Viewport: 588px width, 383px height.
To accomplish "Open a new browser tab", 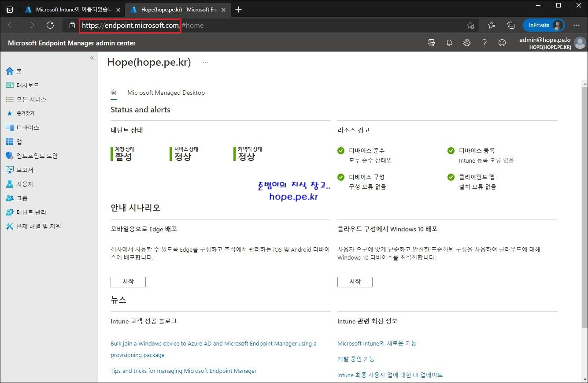I will [x=238, y=9].
